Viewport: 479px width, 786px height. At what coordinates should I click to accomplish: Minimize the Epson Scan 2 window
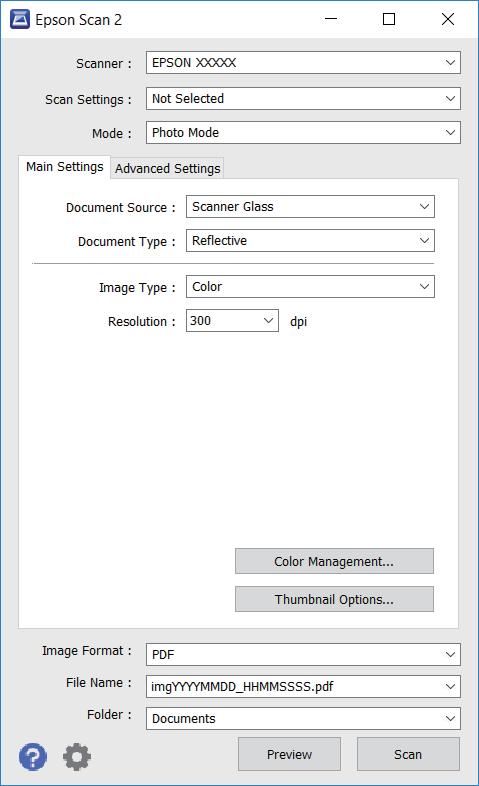click(x=331, y=19)
